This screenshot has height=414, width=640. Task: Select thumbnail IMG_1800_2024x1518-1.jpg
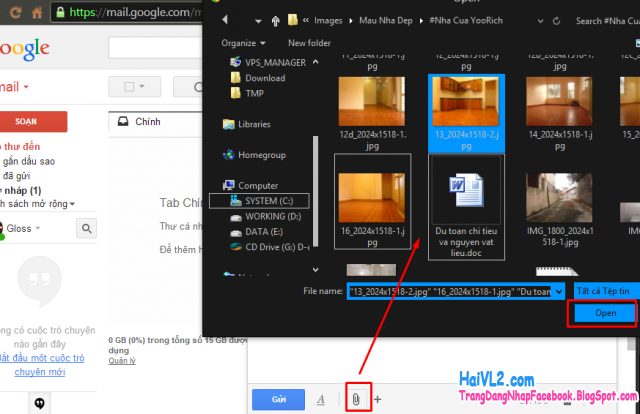(559, 209)
